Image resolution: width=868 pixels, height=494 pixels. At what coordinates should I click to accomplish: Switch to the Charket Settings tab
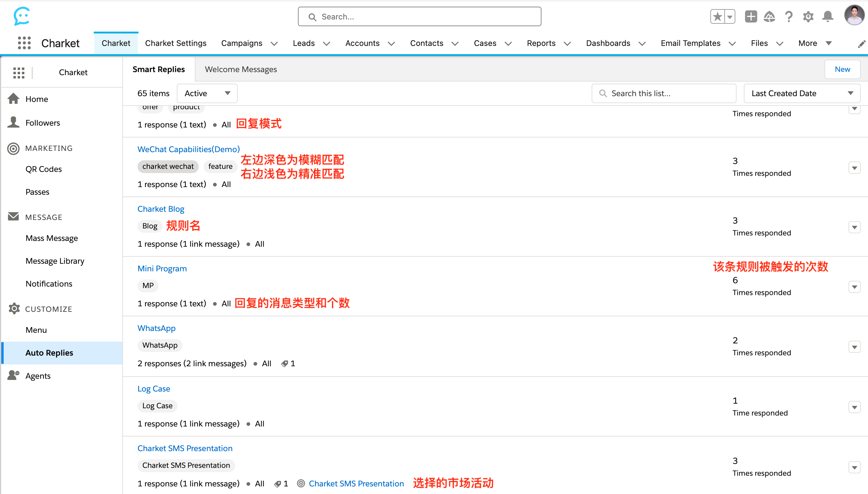176,43
